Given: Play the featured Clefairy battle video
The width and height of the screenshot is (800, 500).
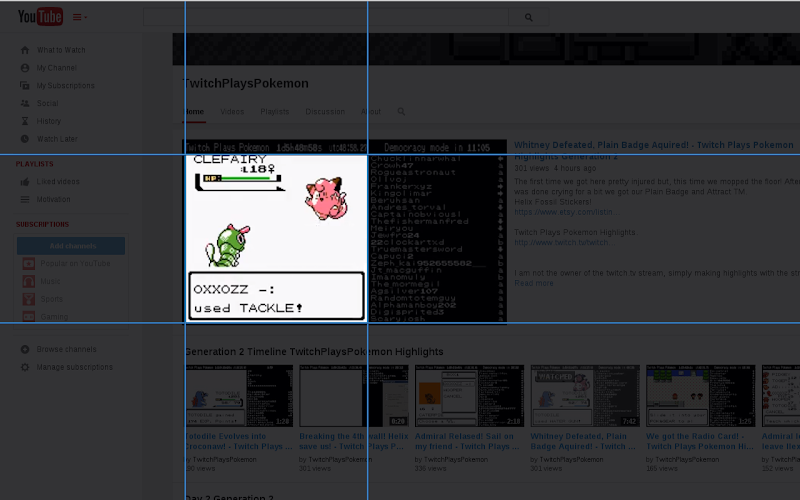Looking at the screenshot, I should (x=345, y=232).
